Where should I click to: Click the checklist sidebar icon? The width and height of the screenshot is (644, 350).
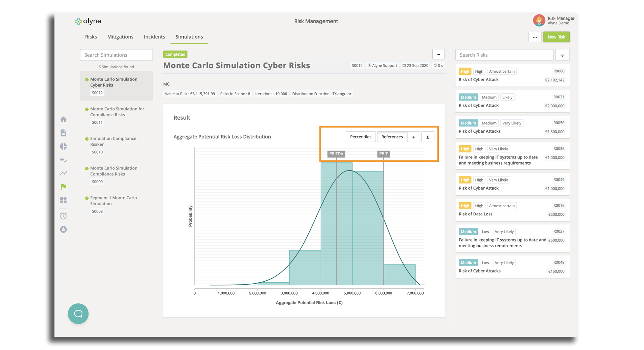(63, 160)
